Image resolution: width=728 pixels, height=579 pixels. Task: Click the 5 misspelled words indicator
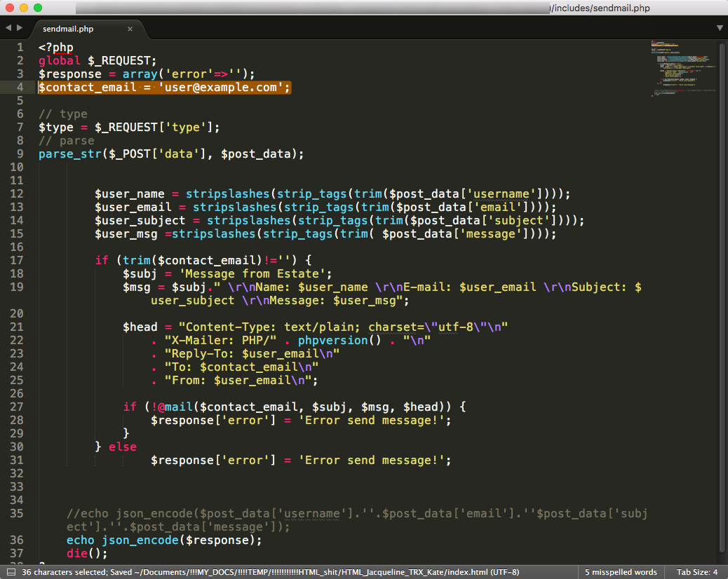[x=621, y=572]
